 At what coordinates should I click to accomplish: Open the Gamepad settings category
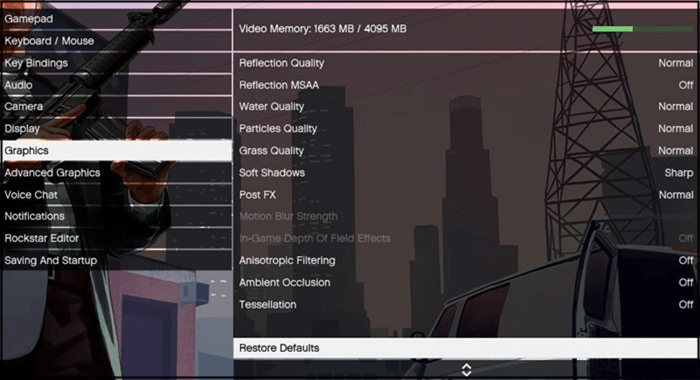point(117,19)
